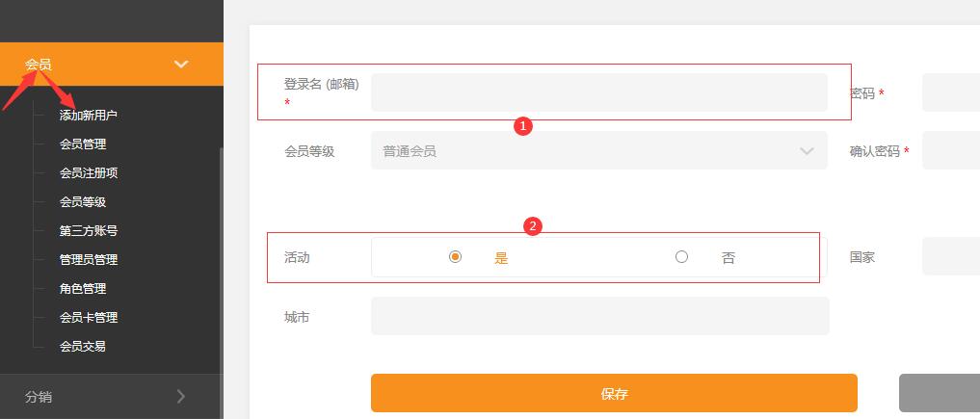The image size is (980, 419).
Task: Click the 密码 input field
Action: [x=951, y=93]
